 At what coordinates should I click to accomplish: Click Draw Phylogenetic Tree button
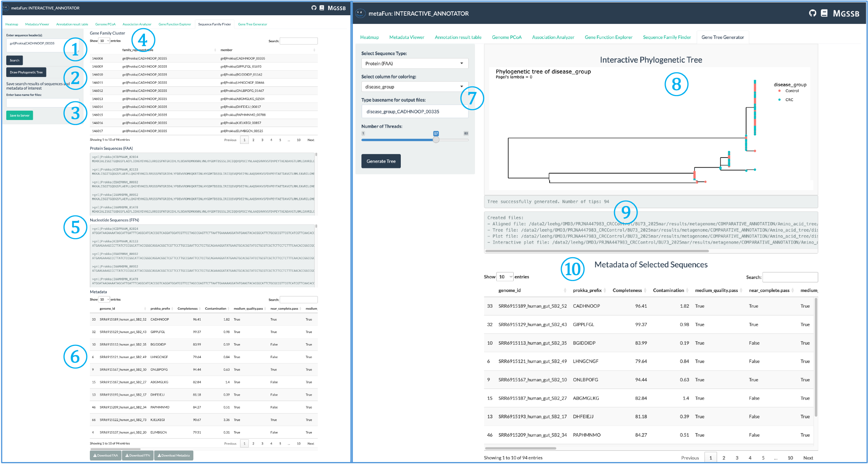tap(26, 72)
